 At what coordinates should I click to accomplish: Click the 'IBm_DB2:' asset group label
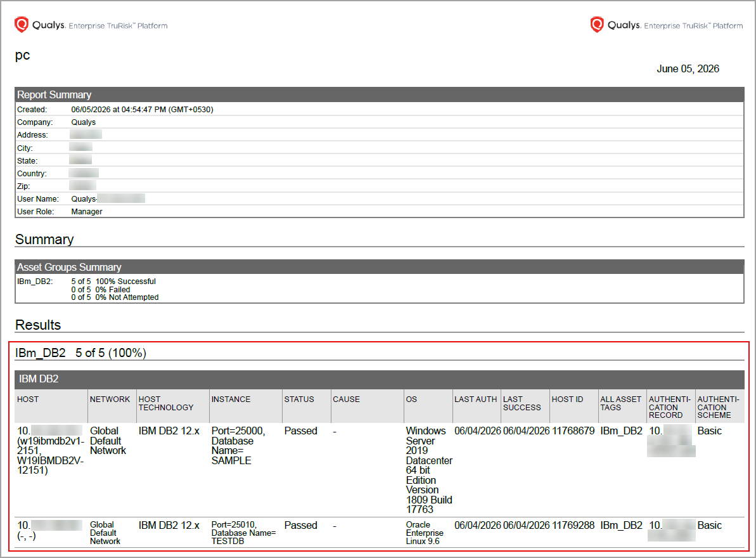pos(35,281)
